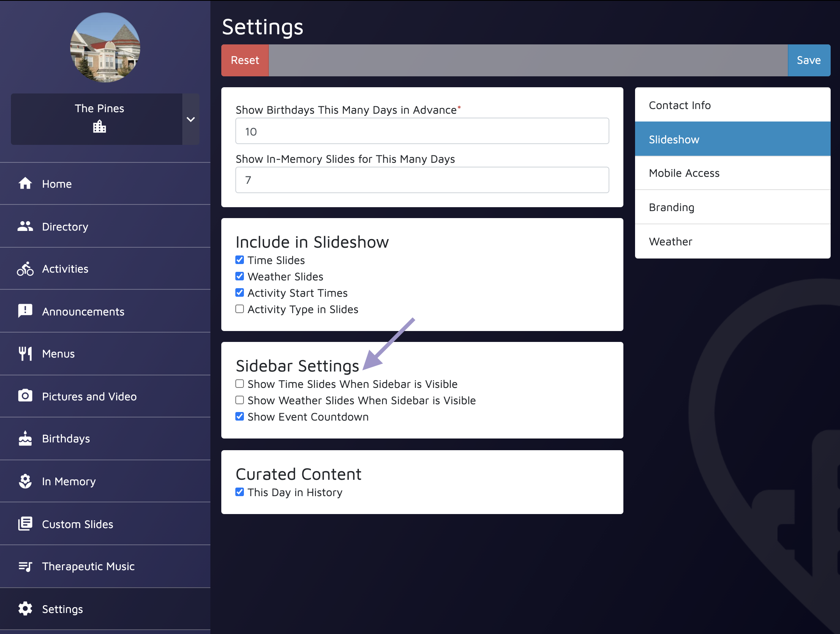This screenshot has height=634, width=840.
Task: Check Show Time Slides When Sidebar is Visible
Action: [240, 384]
